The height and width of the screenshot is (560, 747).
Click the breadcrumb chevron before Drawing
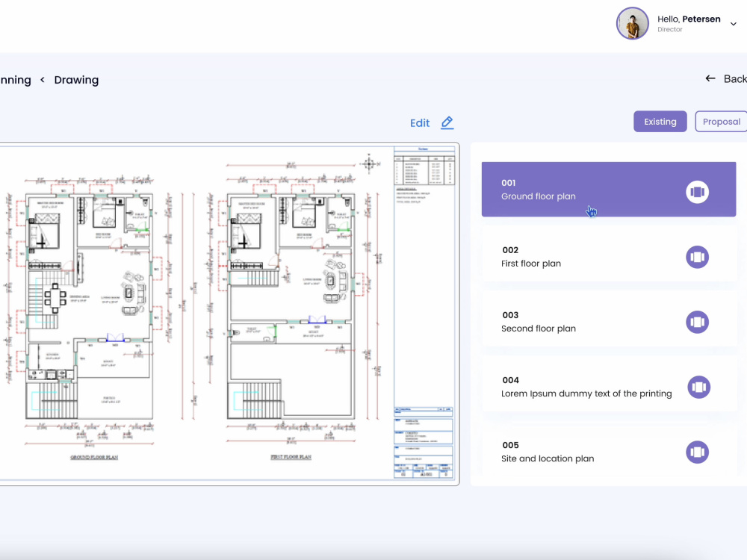[43, 80]
